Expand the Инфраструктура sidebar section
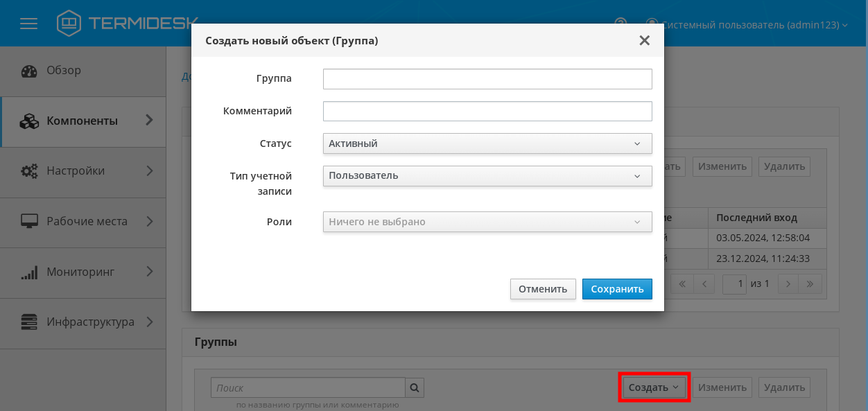 [149, 322]
